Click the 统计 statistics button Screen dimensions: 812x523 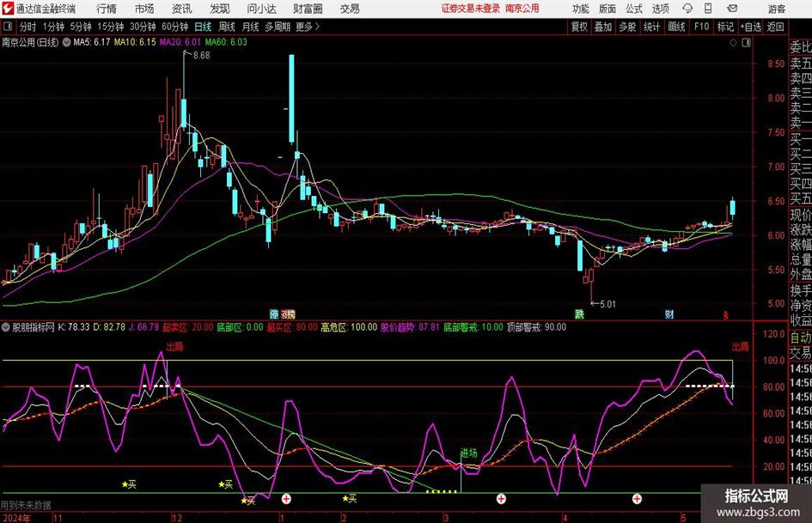[x=651, y=27]
